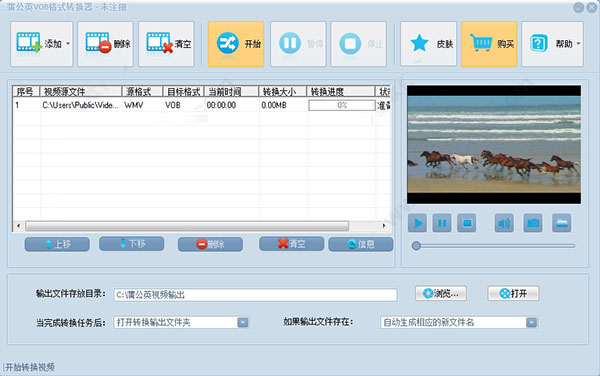Image resolution: width=600 pixels, height=376 pixels.
Task: Play the preview video
Action: tap(417, 223)
